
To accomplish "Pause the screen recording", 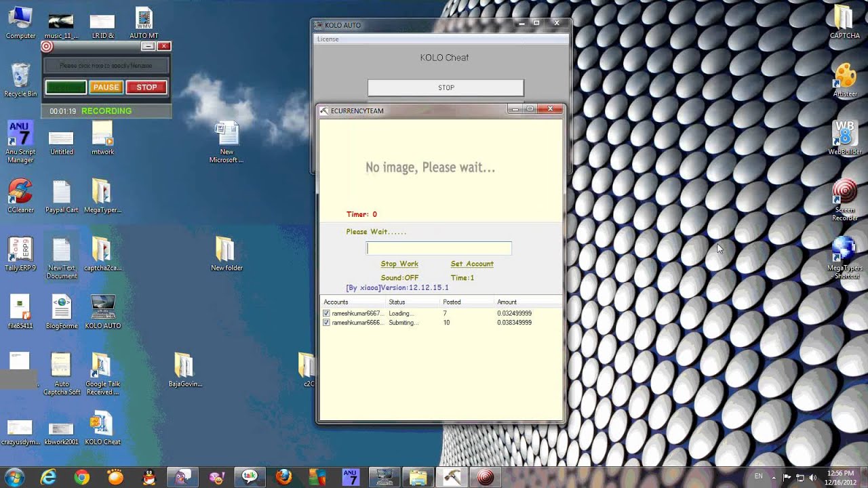I will click(x=106, y=87).
